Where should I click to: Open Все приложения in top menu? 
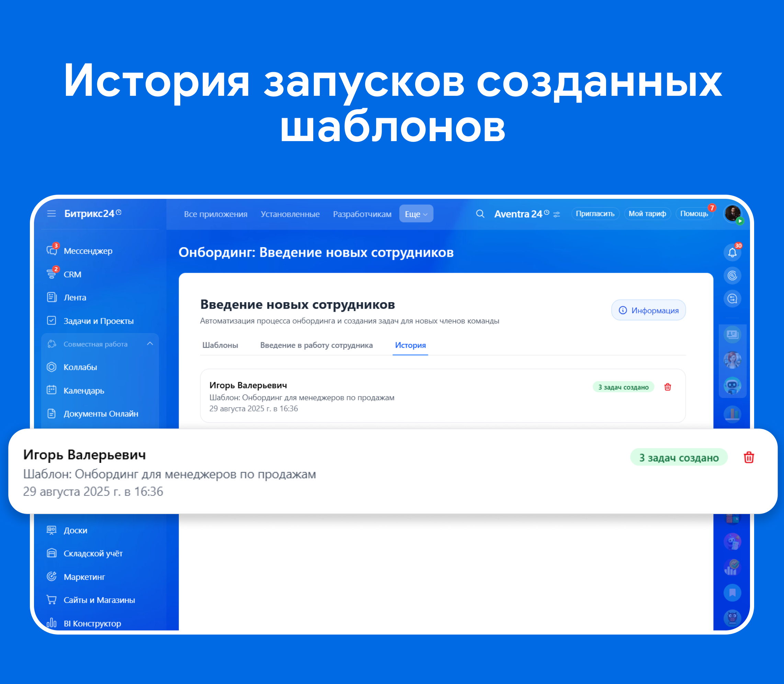click(x=215, y=214)
